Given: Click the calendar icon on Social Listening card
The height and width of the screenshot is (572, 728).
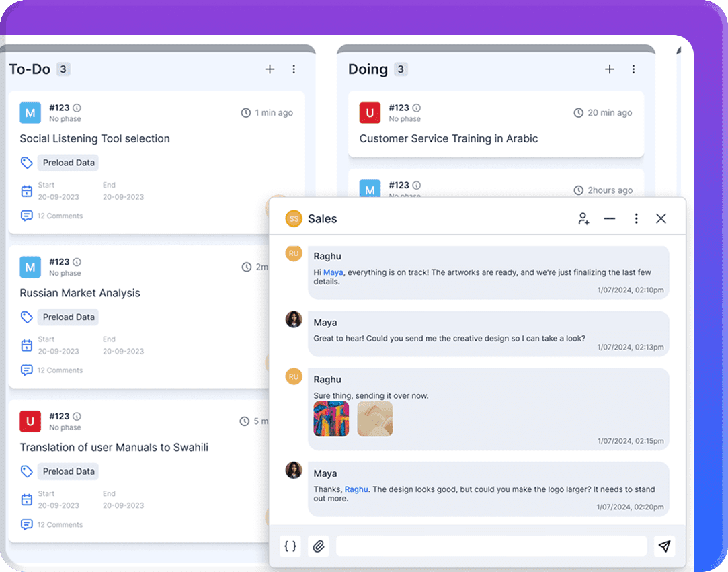Looking at the screenshot, I should [27, 191].
